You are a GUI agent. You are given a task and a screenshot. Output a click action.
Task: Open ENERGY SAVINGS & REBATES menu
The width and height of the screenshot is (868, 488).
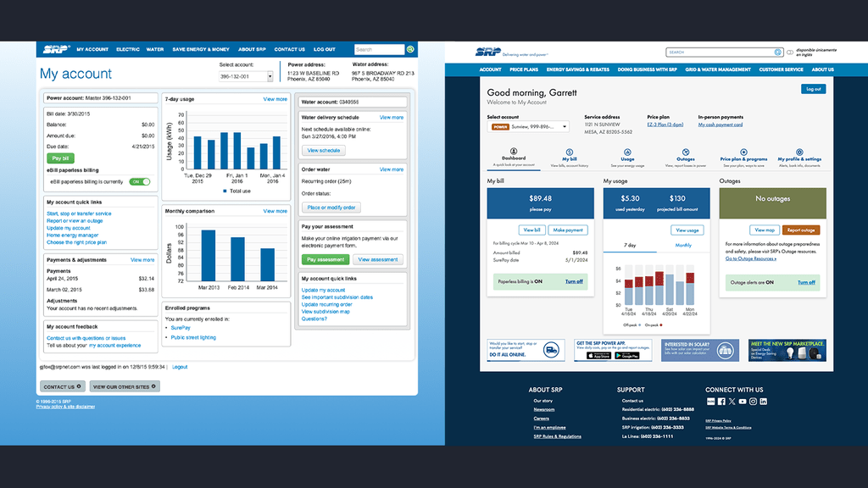point(578,69)
